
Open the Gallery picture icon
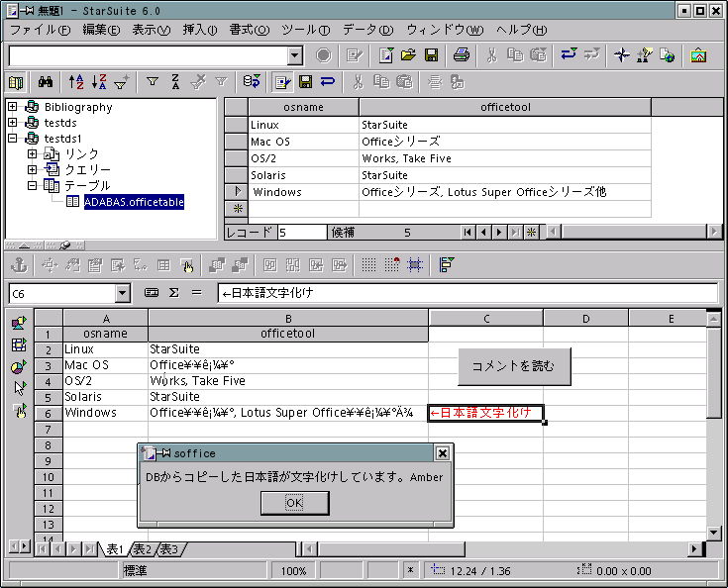pyautogui.click(x=698, y=55)
